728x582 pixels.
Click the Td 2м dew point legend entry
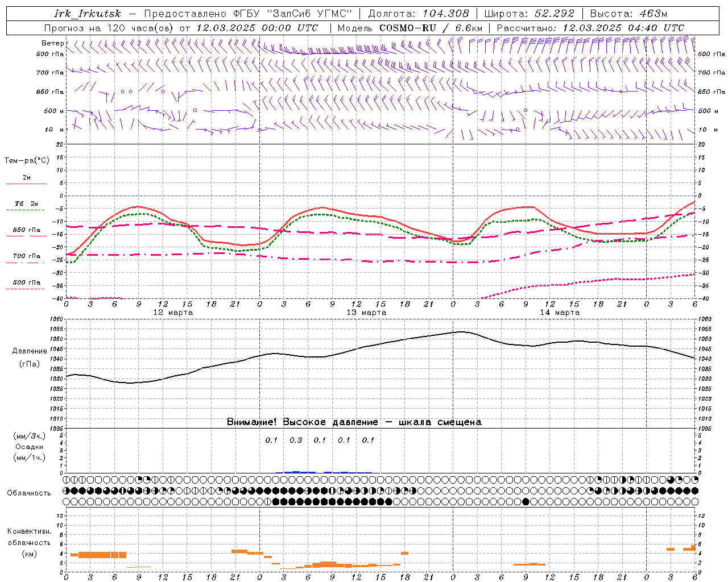coord(27,203)
